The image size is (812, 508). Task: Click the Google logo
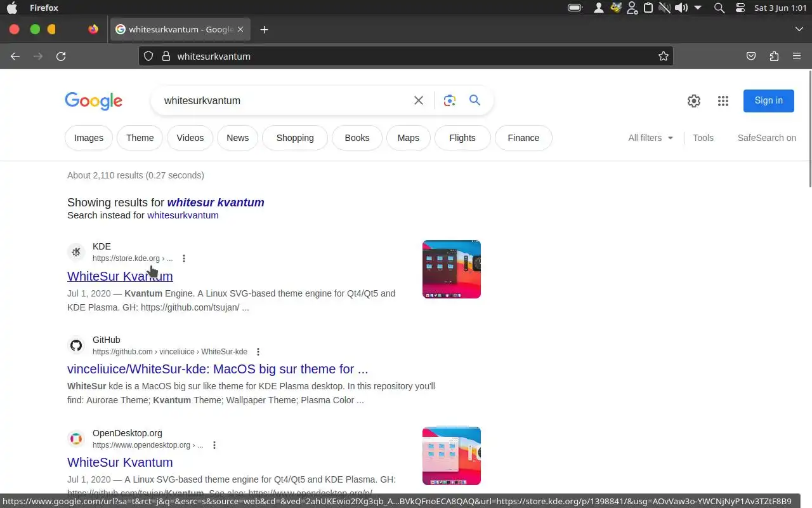93,101
